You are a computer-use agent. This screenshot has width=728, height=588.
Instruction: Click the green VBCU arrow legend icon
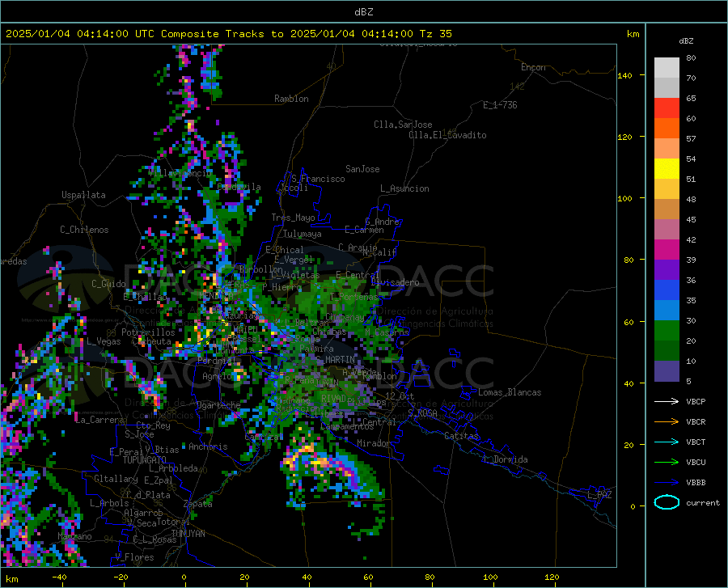(667, 462)
